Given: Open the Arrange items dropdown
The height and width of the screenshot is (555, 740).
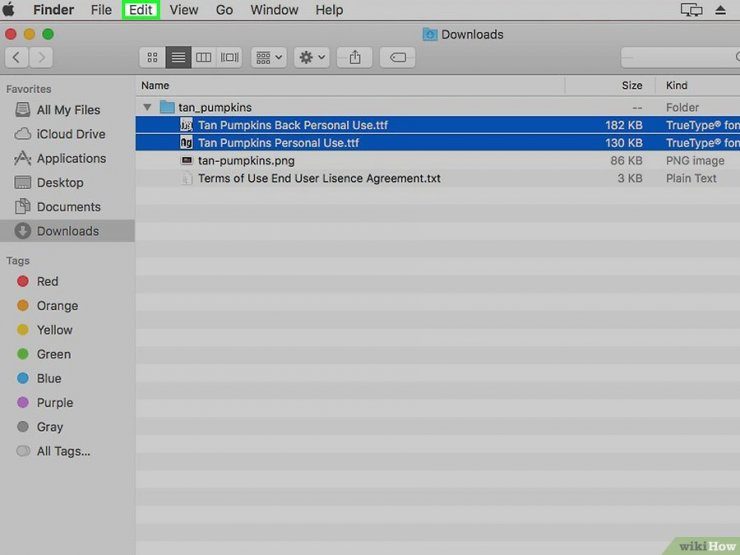Looking at the screenshot, I should pyautogui.click(x=269, y=58).
